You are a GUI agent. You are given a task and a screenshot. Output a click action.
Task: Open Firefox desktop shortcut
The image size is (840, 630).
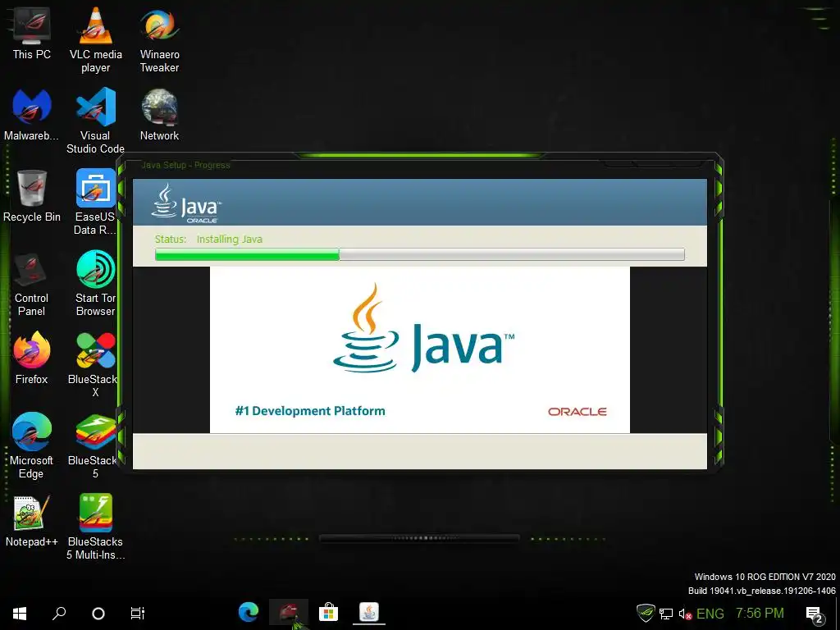tap(32, 358)
